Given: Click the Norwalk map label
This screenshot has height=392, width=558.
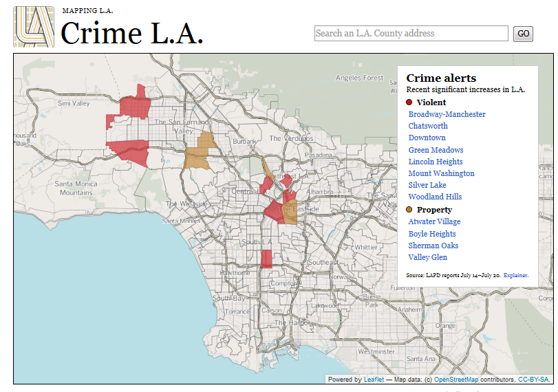Looking at the screenshot, I should (x=341, y=276).
